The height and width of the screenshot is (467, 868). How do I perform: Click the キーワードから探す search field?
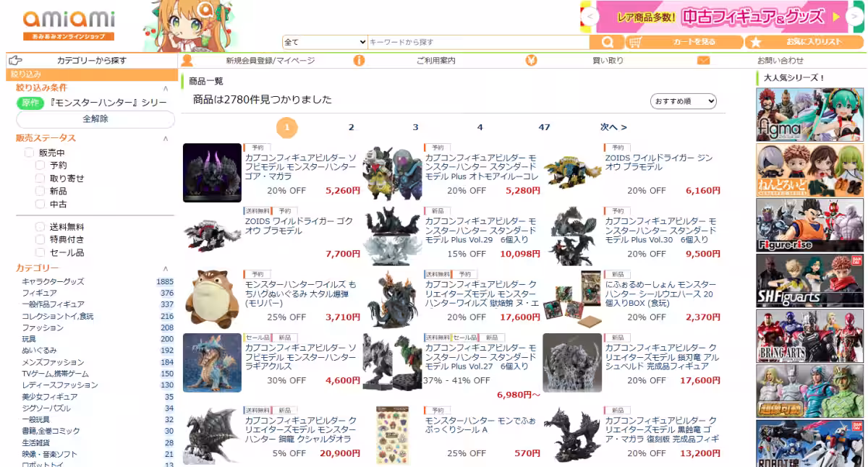[x=477, y=43]
